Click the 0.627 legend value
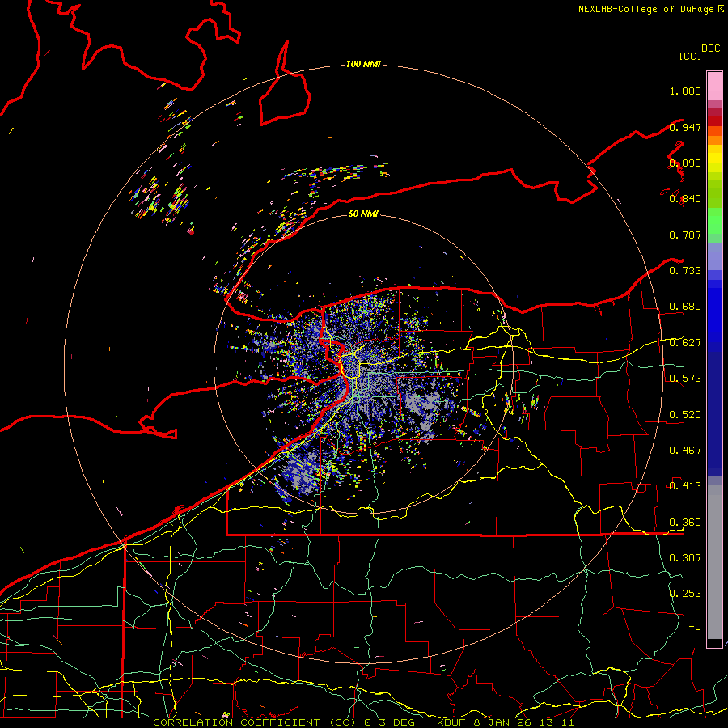The width and height of the screenshot is (728, 728). click(x=685, y=343)
